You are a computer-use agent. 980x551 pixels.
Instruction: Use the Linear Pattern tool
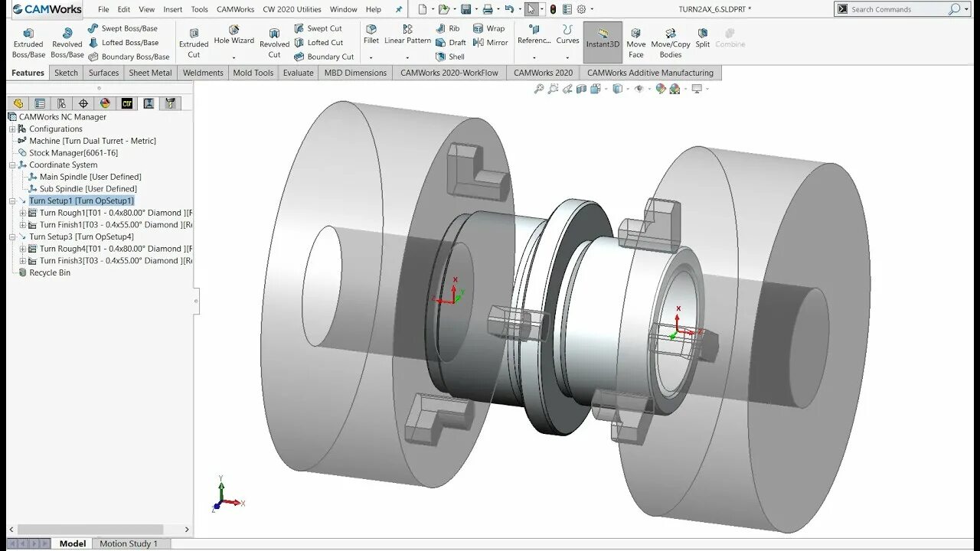pos(407,35)
